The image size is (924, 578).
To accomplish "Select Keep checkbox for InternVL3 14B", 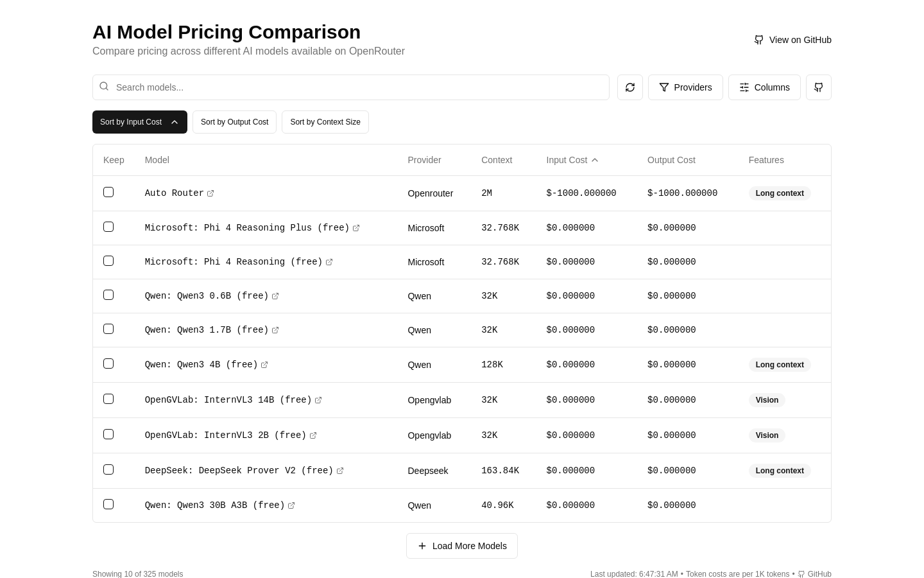I will coord(108,399).
